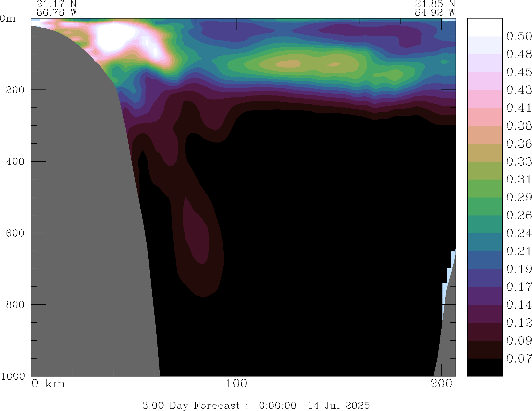Choose colorbar swatch between 0.09 and 0.12

coord(485,331)
